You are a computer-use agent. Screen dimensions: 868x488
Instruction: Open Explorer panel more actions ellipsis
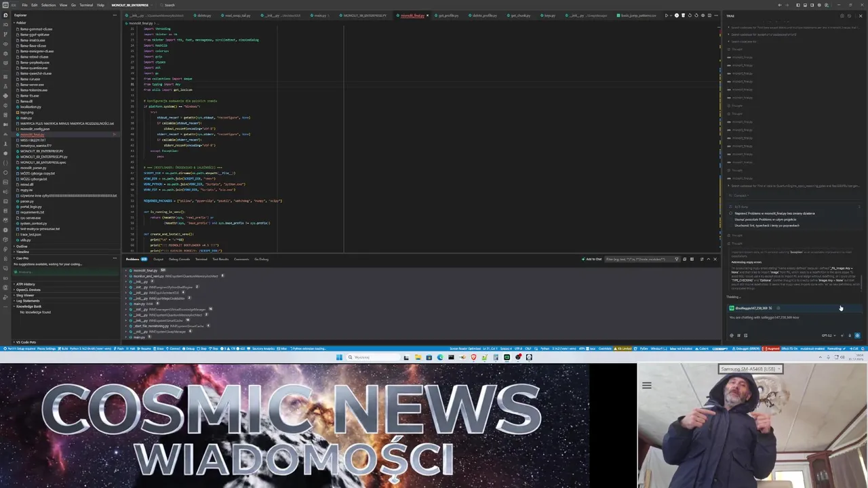tap(115, 15)
